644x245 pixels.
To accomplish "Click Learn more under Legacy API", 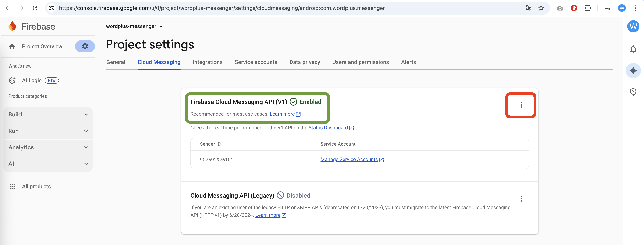I will click(268, 215).
